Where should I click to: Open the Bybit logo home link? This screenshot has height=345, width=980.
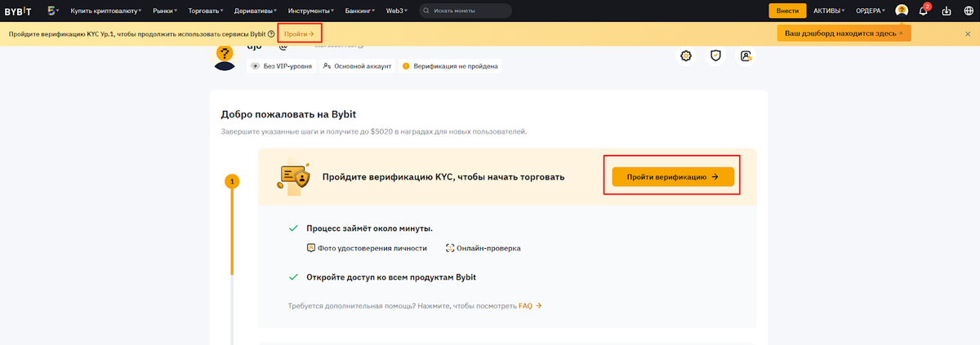(18, 11)
